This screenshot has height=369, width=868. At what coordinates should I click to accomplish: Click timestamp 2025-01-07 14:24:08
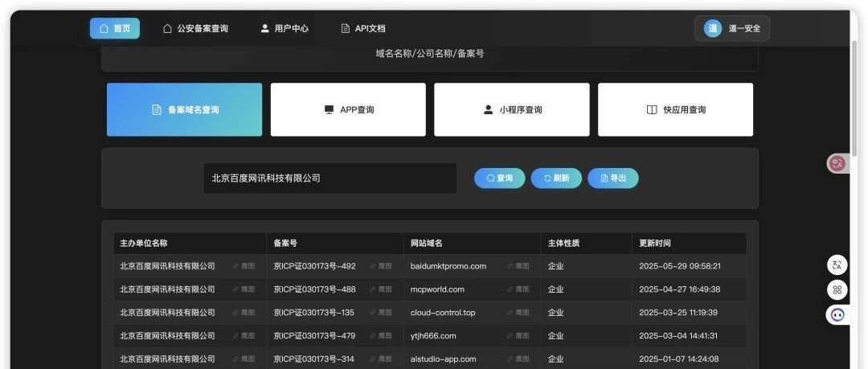tap(678, 359)
